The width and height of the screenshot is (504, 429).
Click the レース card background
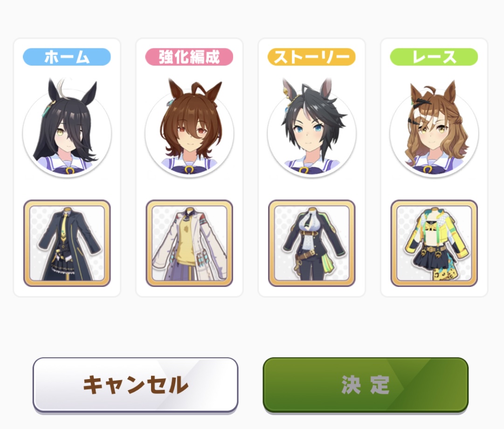point(434,189)
